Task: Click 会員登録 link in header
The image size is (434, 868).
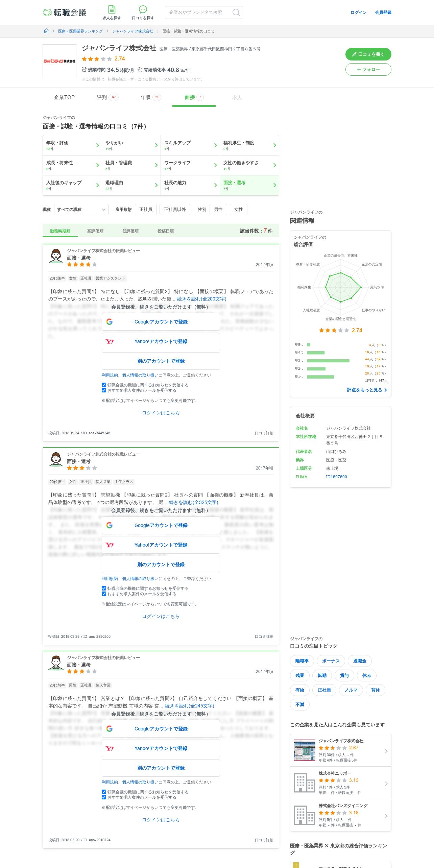Action: pos(383,13)
